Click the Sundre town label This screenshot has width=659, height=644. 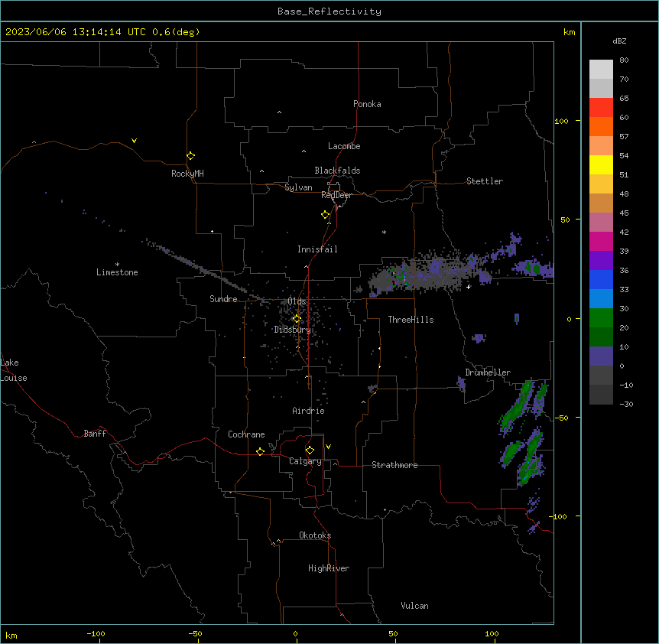223,299
